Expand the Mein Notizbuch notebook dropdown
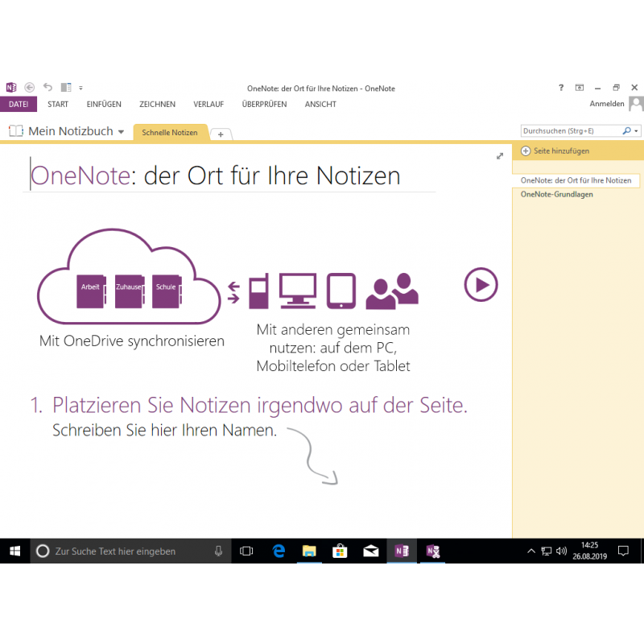 pos(121,131)
